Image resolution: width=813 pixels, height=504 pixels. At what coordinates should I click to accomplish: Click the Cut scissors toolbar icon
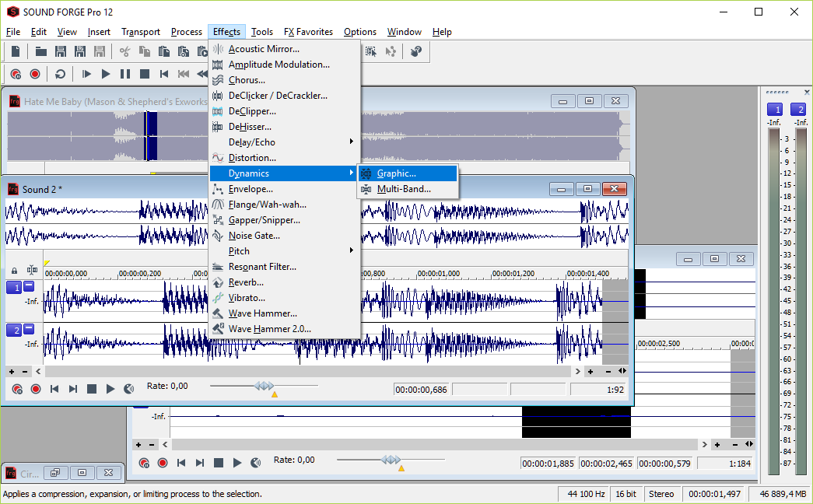click(x=125, y=51)
